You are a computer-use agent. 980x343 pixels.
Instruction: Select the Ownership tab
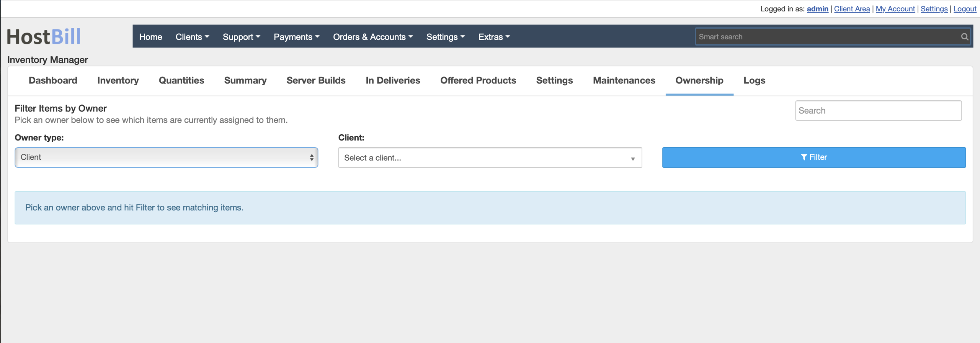point(699,80)
